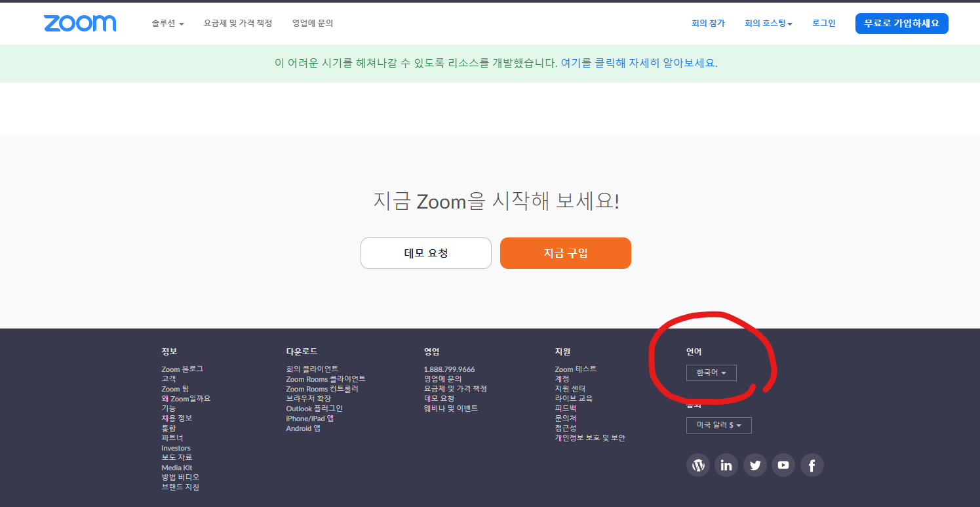Open 요금제 및 가격 책정 in footer
Screen dimensions: 980x507
click(455, 389)
